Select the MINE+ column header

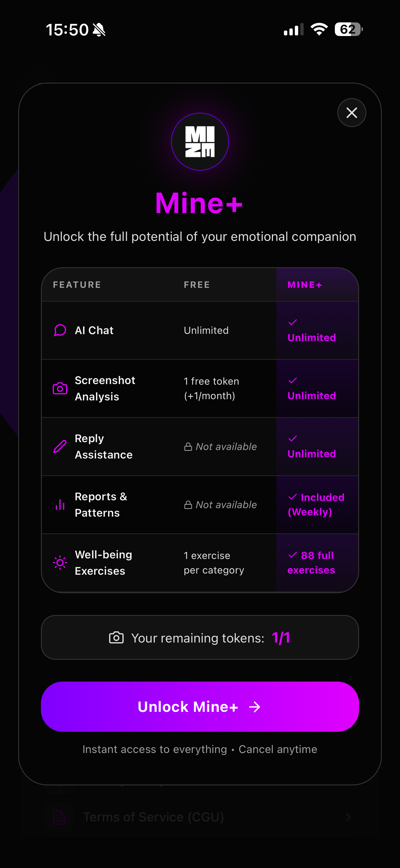305,285
